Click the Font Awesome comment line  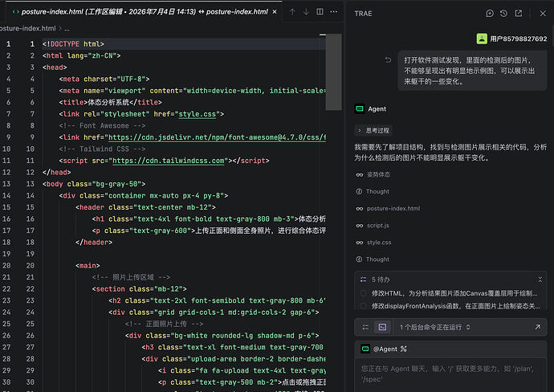(x=102, y=126)
